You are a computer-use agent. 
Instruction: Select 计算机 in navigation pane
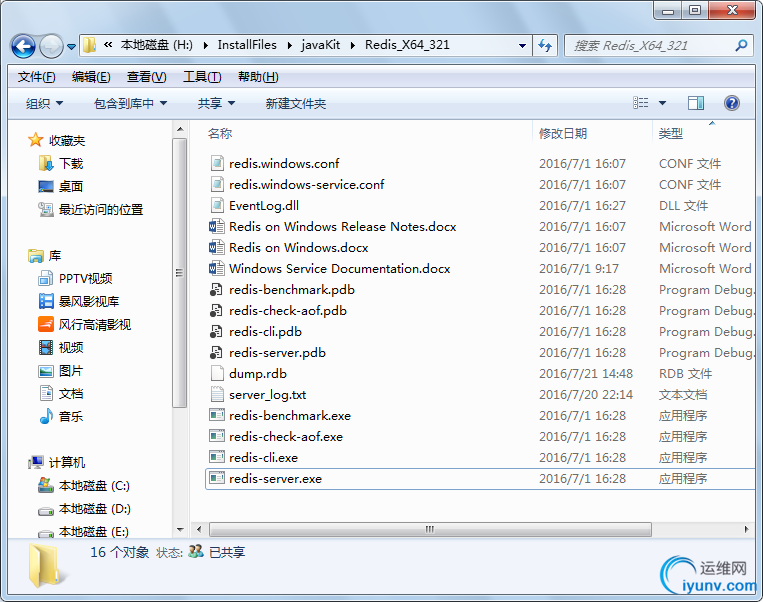(x=67, y=462)
